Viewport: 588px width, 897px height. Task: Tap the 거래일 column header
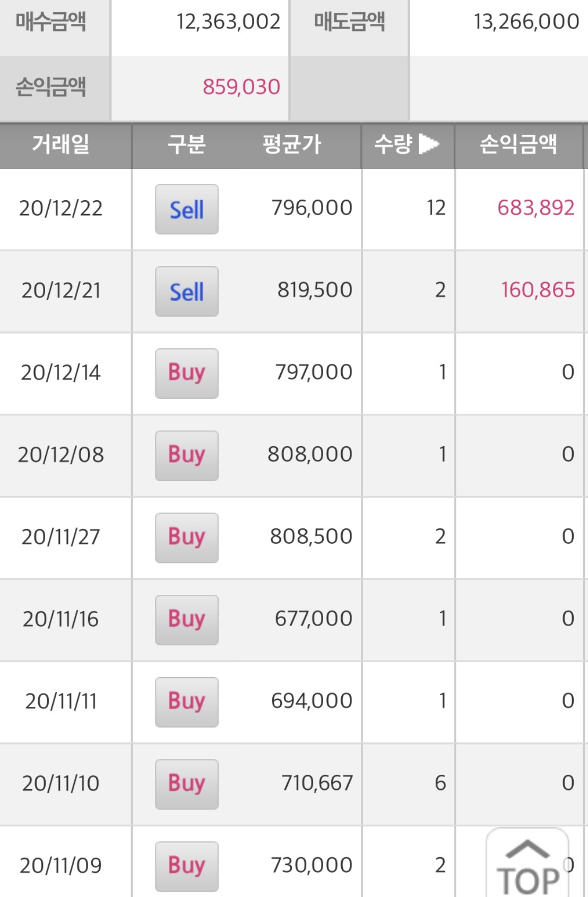coord(61,144)
